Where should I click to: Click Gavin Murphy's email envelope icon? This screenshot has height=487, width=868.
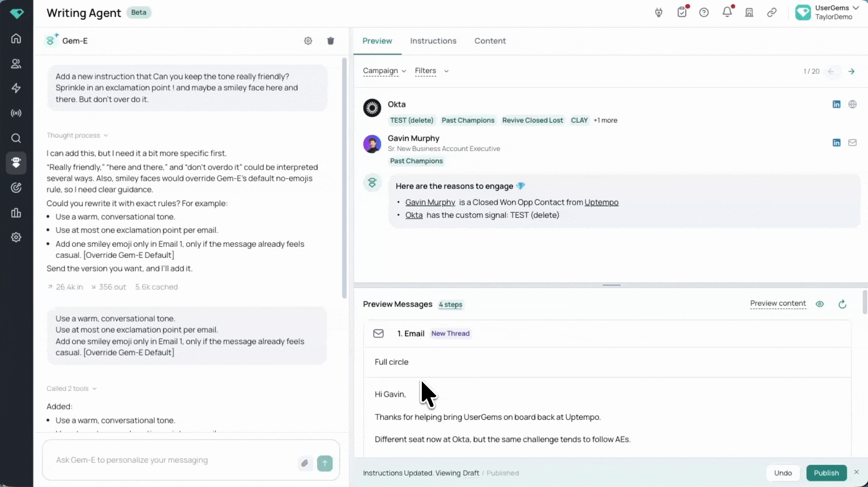852,142
